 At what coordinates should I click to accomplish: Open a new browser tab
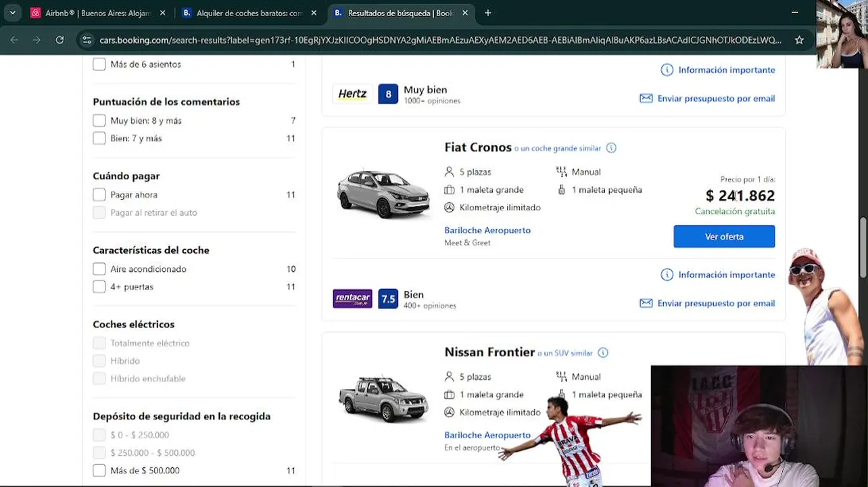488,13
